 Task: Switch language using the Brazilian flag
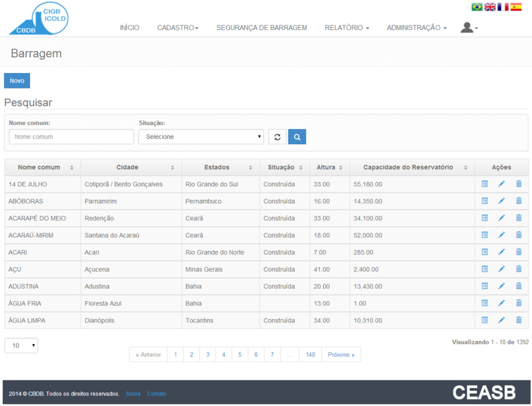477,7
